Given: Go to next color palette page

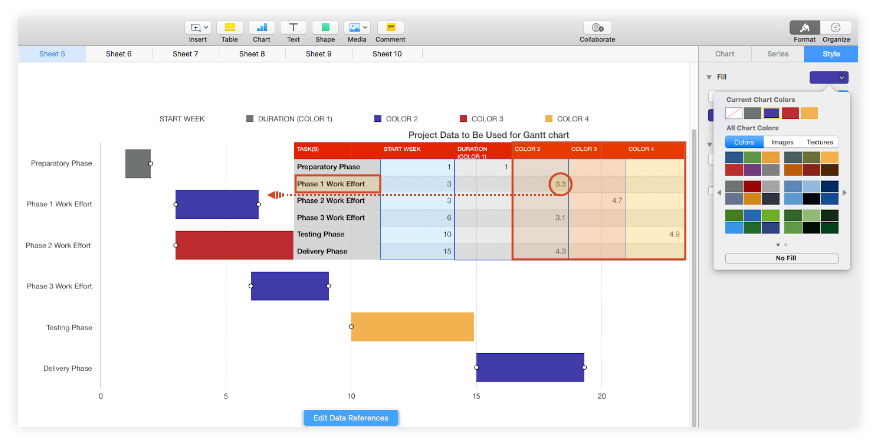Looking at the screenshot, I should pos(845,192).
